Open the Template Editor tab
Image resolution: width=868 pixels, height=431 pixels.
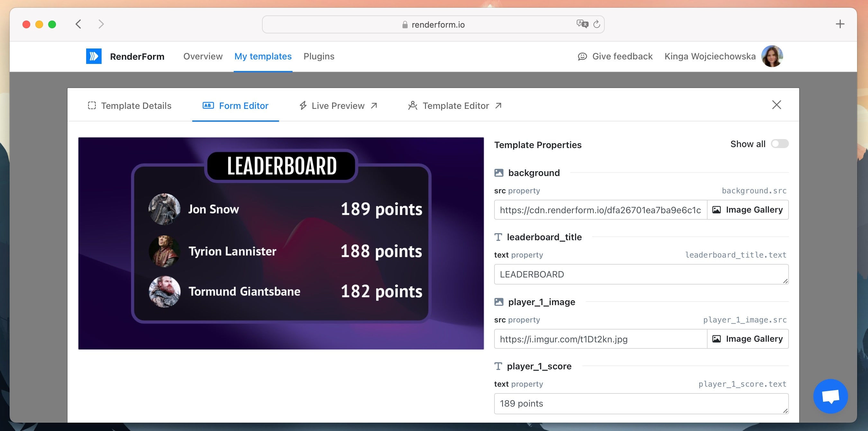tap(455, 105)
